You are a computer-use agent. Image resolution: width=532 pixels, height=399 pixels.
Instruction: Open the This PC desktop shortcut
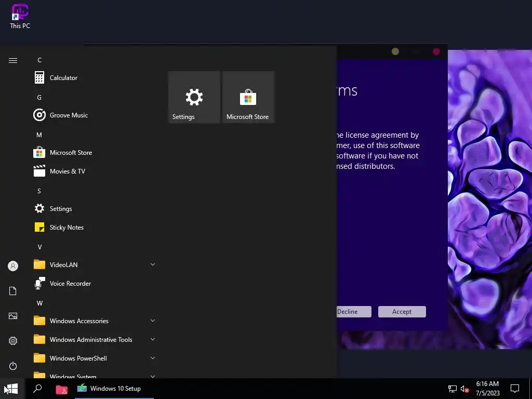(20, 17)
